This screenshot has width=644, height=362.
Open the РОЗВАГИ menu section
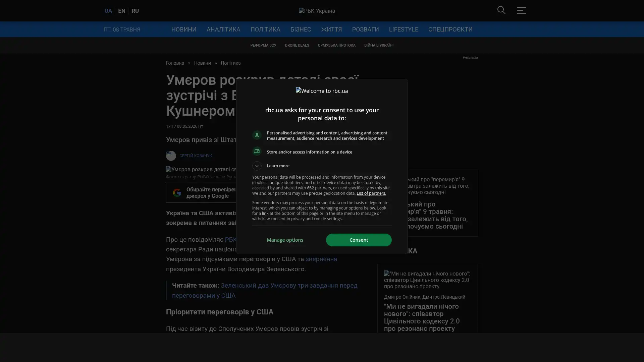coord(366,29)
